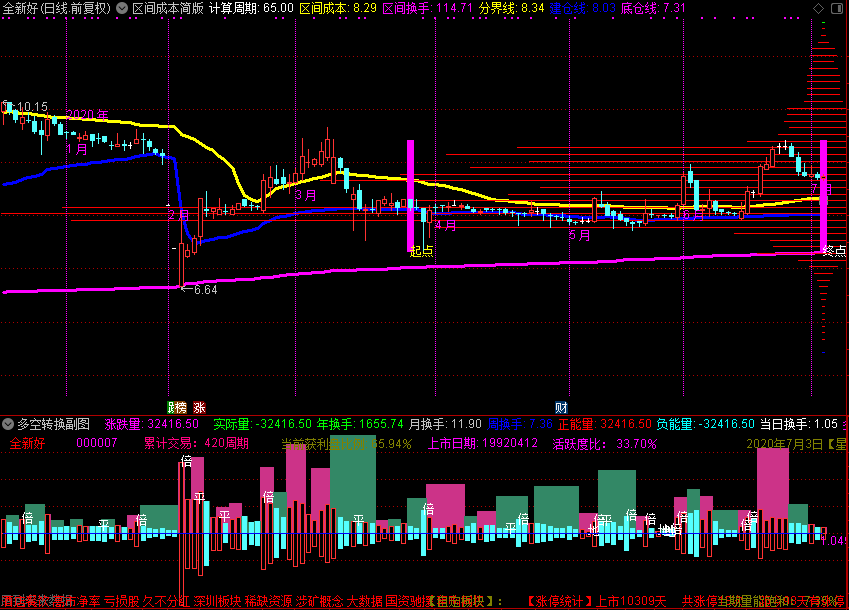Click the diamond icon at top right

point(819,8)
